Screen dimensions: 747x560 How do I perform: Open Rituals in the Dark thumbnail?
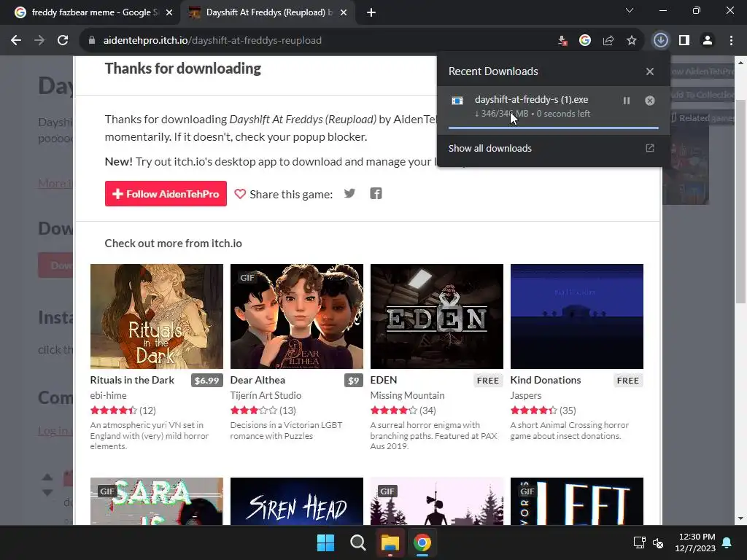coord(157,316)
